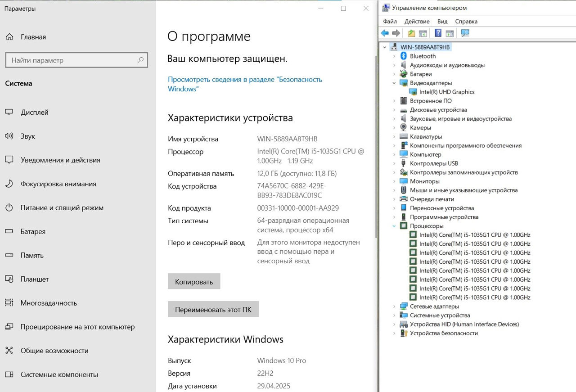Click the Клавиатуры keyboard icon in the tree
Image resolution: width=576 pixels, height=392 pixels.
(x=404, y=136)
